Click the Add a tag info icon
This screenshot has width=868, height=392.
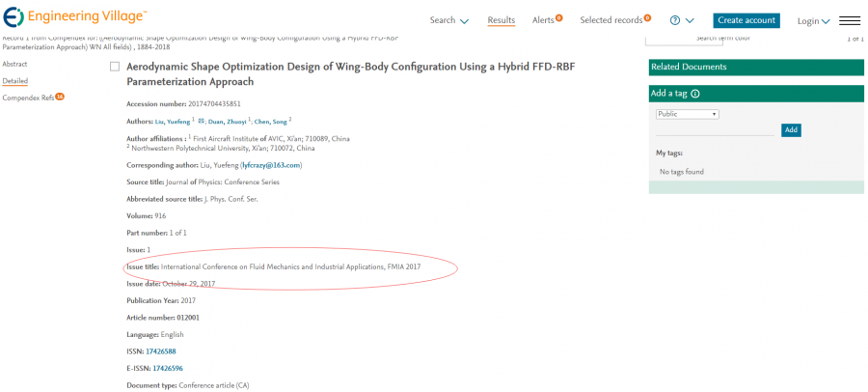pos(695,94)
